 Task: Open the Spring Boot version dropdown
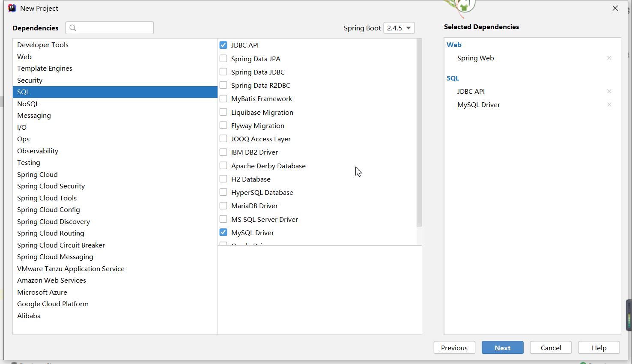click(x=399, y=28)
